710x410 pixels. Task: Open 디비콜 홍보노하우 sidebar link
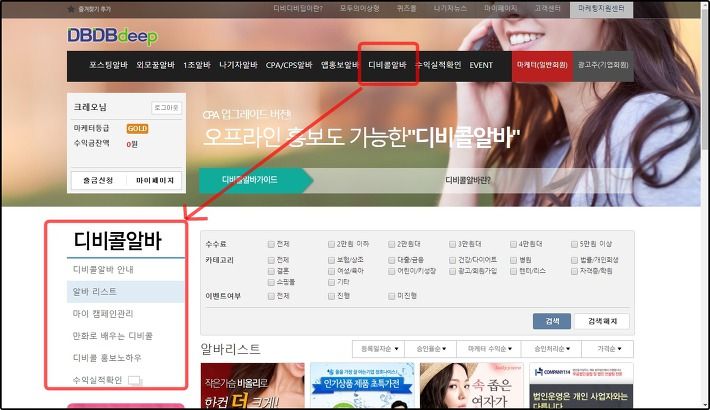(x=107, y=358)
